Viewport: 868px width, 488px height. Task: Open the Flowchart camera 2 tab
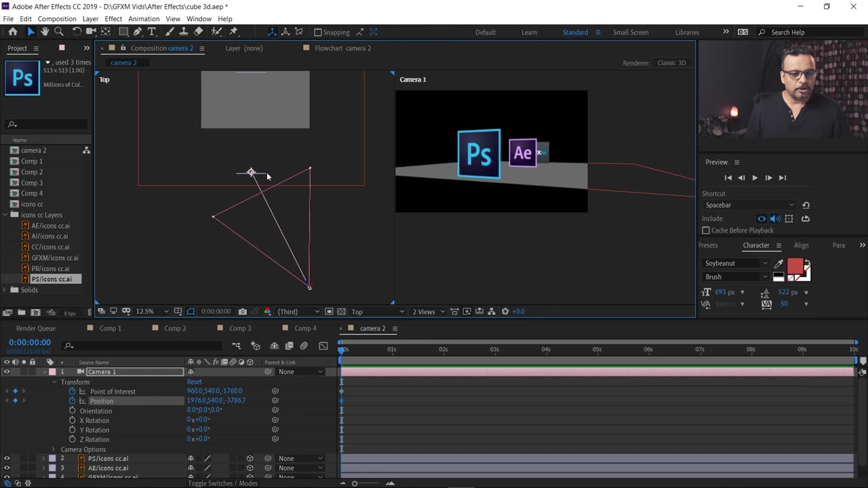(342, 48)
